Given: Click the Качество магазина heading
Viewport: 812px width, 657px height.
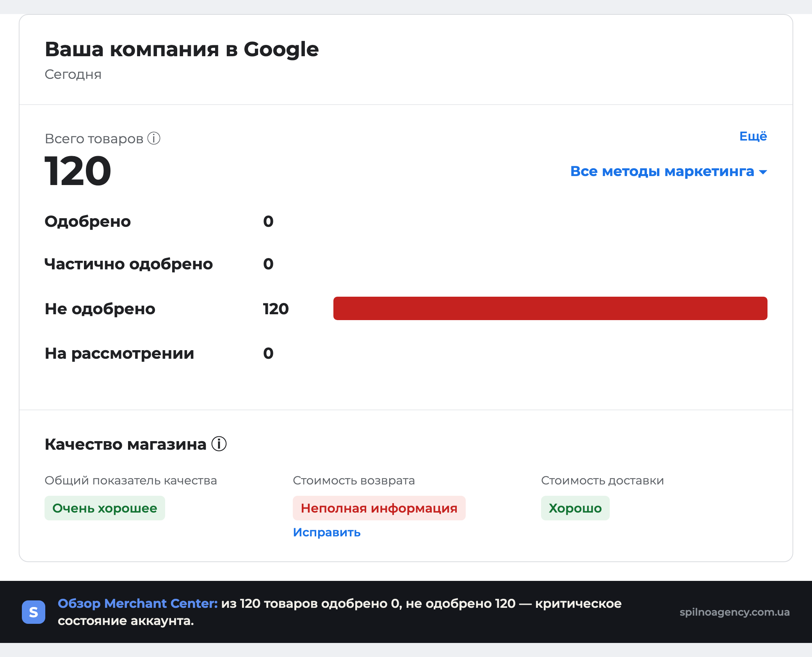Looking at the screenshot, I should coord(126,444).
